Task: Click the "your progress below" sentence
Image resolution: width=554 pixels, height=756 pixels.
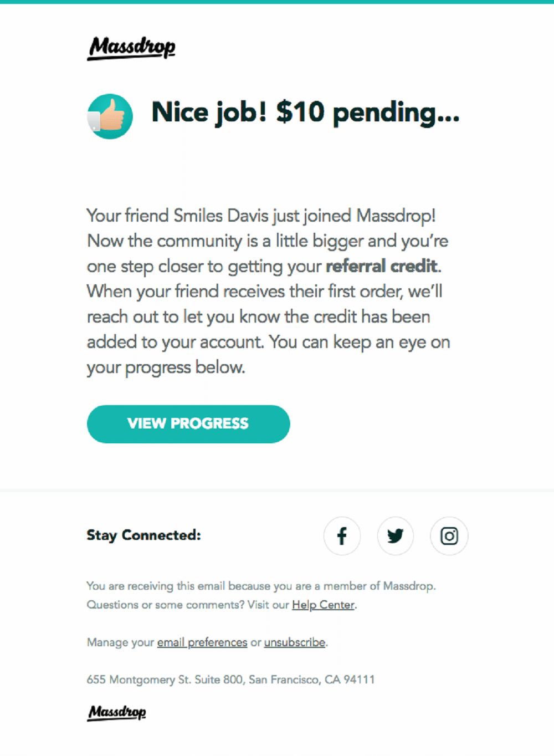Action: coord(166,367)
